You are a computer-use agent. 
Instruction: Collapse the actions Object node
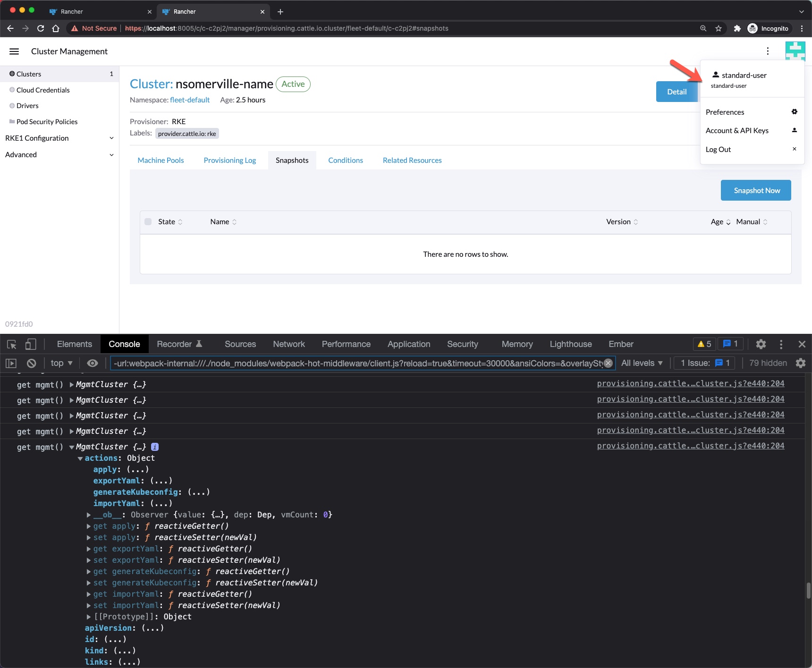(x=80, y=458)
